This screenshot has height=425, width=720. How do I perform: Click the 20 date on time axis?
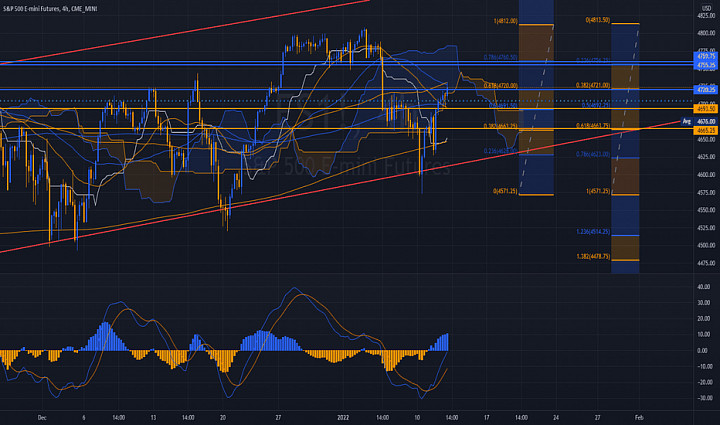[x=223, y=418]
